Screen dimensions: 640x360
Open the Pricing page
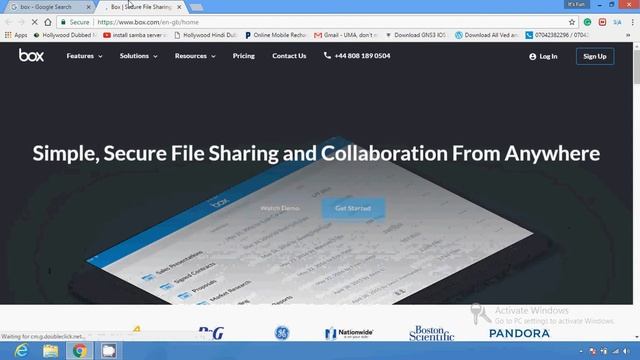[x=244, y=56]
